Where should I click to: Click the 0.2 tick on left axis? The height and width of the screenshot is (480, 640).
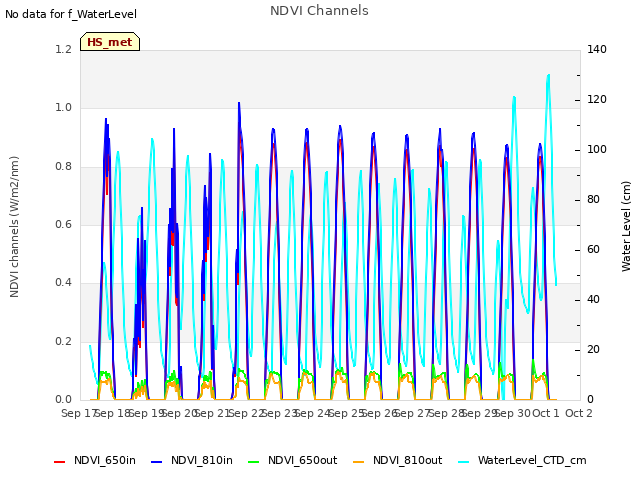click(x=63, y=342)
